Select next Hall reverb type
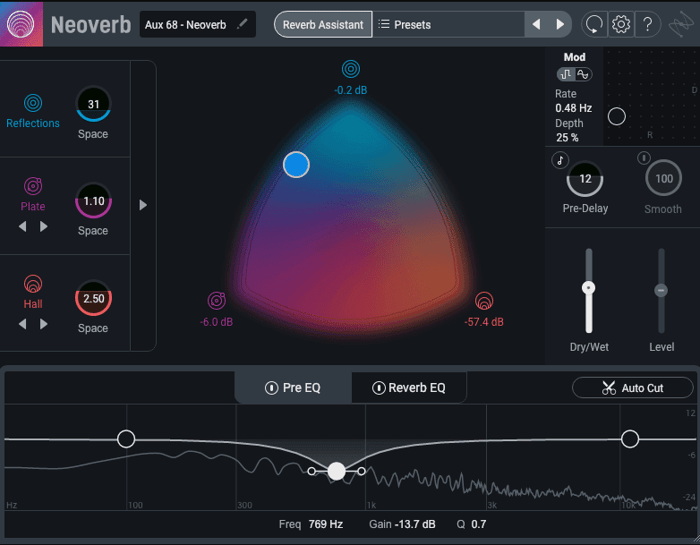This screenshot has height=545, width=700. [43, 324]
